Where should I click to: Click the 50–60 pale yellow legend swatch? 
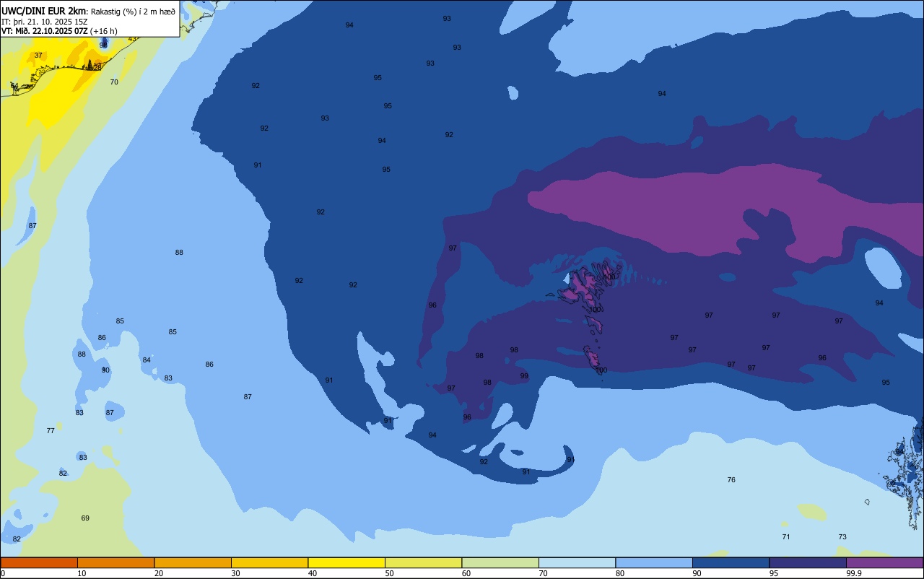coord(423,562)
